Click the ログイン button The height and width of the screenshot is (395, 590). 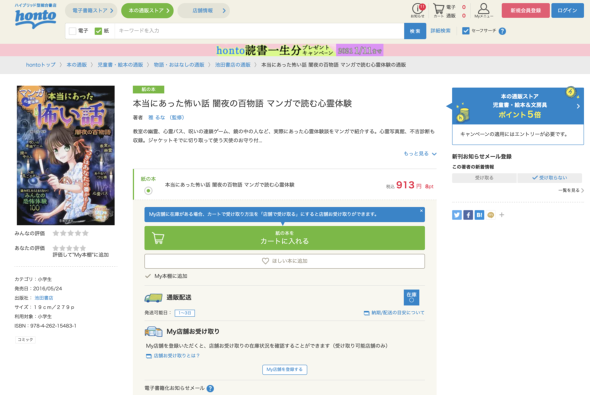coord(567,11)
